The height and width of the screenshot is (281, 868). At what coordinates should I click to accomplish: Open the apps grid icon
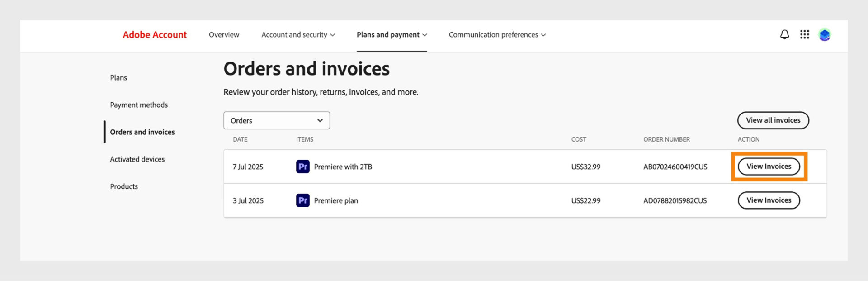804,34
